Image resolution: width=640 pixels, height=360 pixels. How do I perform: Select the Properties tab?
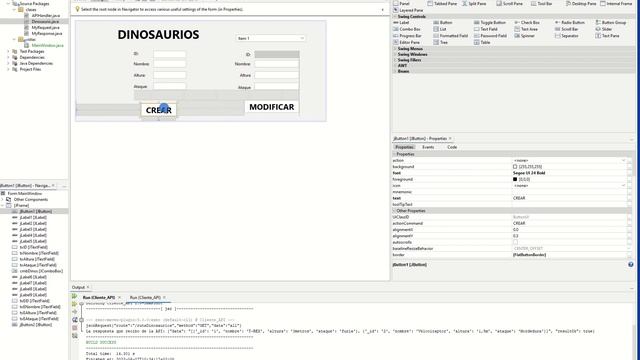pos(404,147)
